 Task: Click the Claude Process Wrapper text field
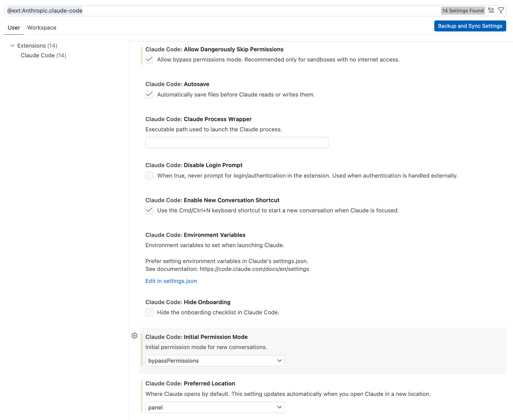[237, 143]
